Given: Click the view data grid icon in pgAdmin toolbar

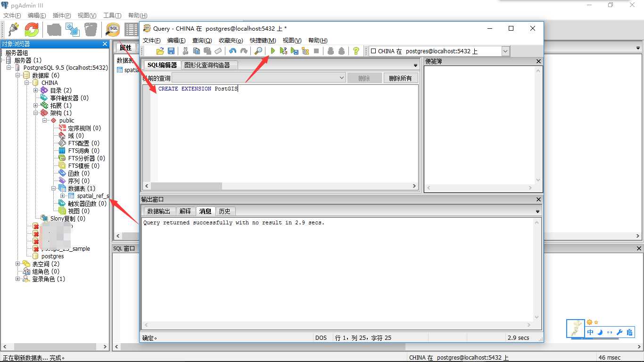Looking at the screenshot, I should pyautogui.click(x=131, y=30).
